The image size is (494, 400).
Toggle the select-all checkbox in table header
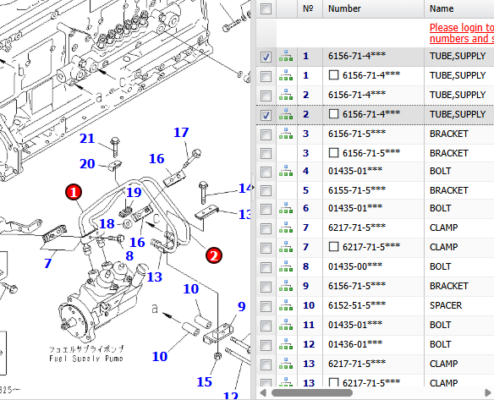[266, 9]
